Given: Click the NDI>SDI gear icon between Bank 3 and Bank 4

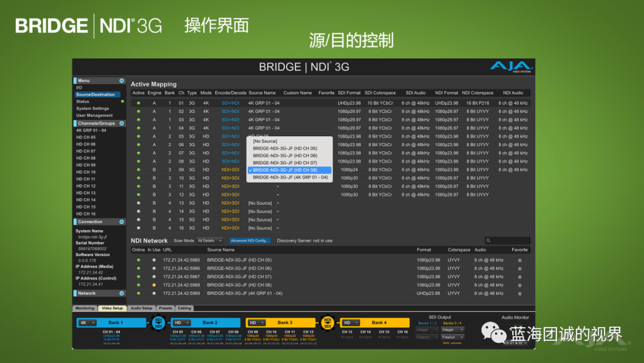Looking at the screenshot, I should click(327, 323).
